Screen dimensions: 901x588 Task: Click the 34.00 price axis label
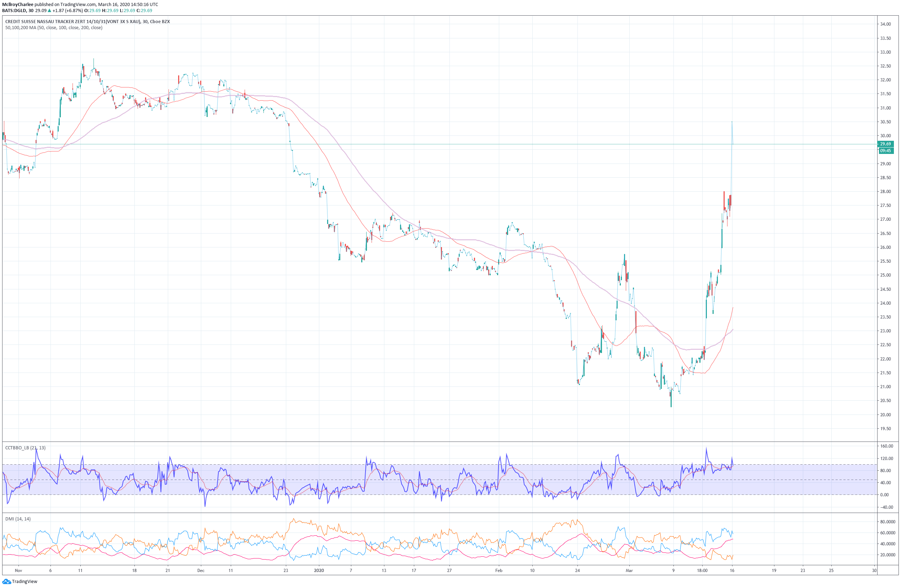pos(885,24)
